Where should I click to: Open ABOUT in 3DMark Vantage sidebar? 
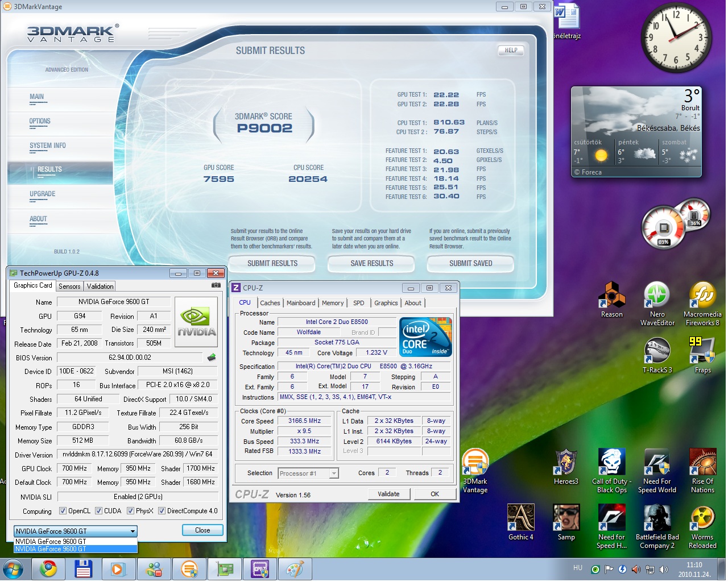(60, 221)
